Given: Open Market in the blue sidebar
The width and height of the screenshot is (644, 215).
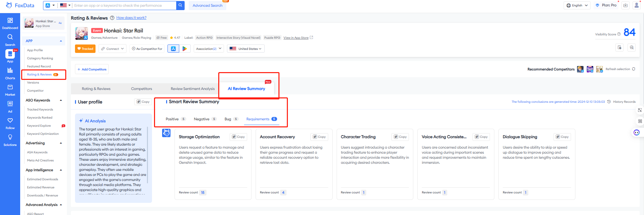Looking at the screenshot, I should [x=10, y=90].
